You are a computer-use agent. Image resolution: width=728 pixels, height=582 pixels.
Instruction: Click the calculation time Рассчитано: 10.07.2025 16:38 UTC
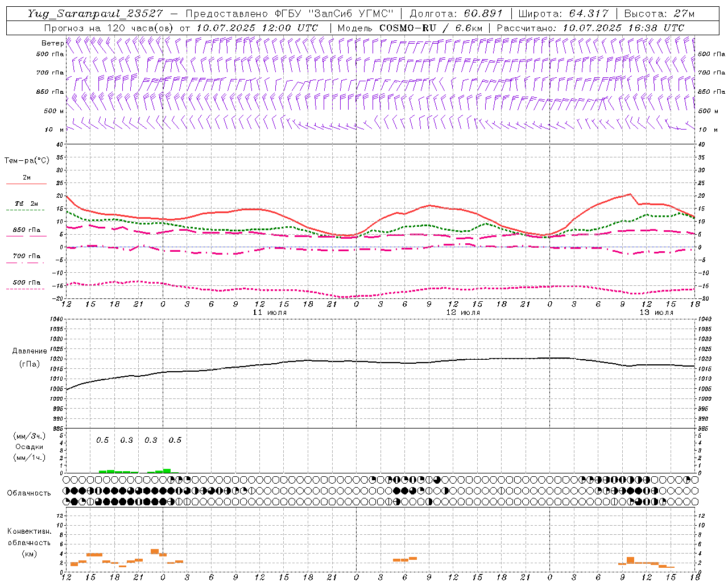coord(590,28)
